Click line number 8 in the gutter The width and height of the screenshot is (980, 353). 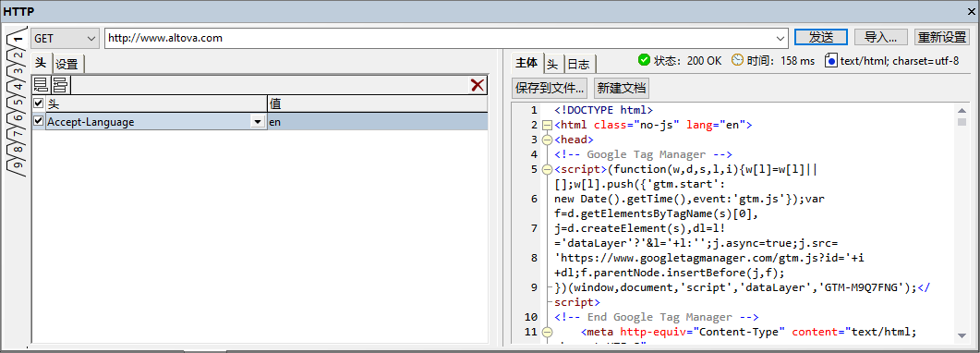point(534,258)
